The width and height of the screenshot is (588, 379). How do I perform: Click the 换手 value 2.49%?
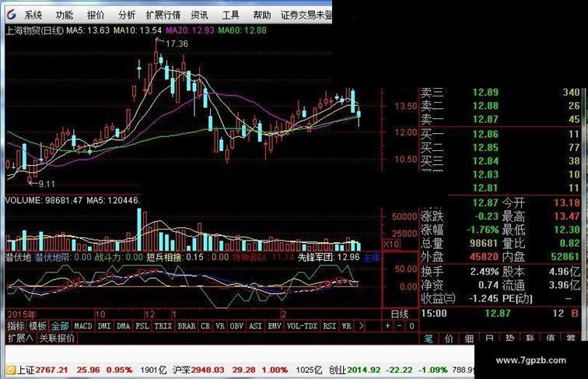click(x=485, y=272)
